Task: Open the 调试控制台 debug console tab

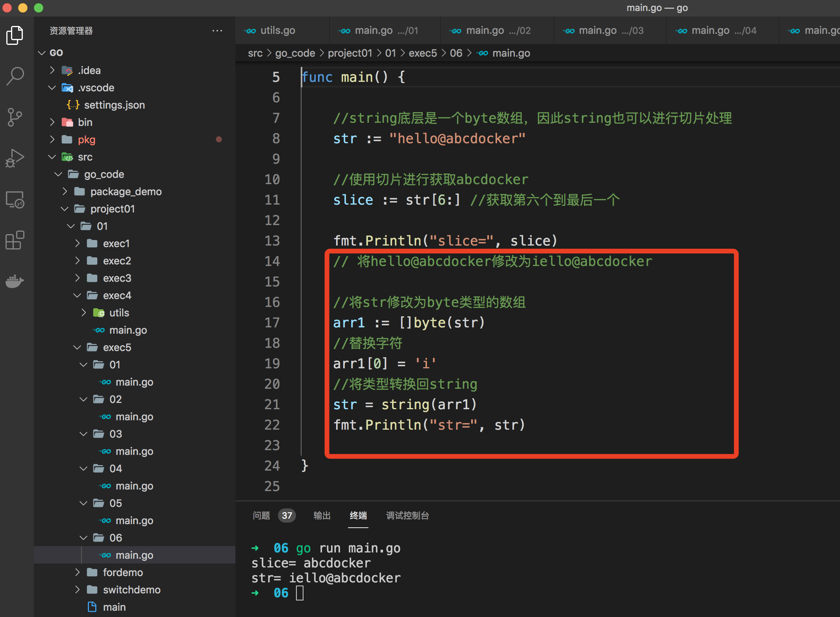Action: click(x=407, y=515)
